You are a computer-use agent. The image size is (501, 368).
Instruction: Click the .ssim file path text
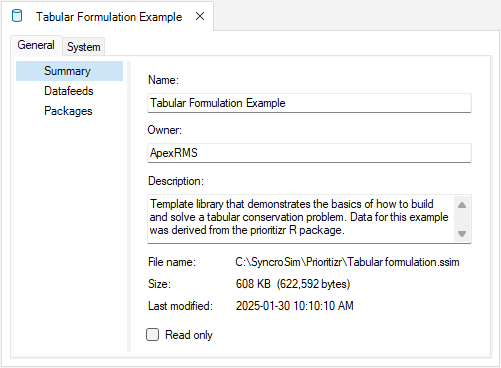(347, 262)
